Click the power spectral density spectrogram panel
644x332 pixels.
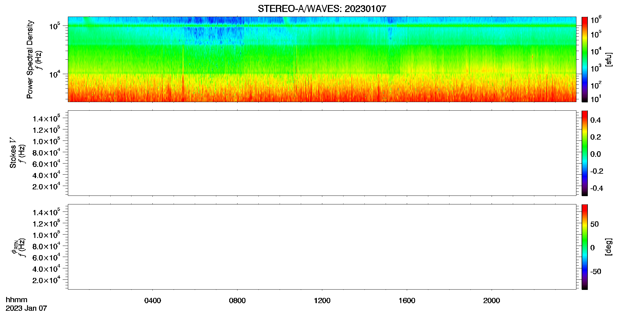[322, 59]
